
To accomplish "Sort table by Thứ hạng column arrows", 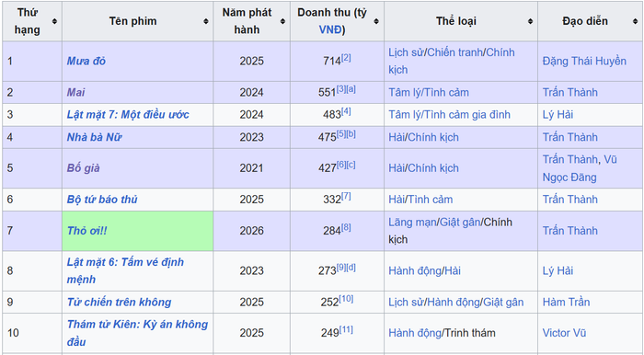I will (54, 21).
